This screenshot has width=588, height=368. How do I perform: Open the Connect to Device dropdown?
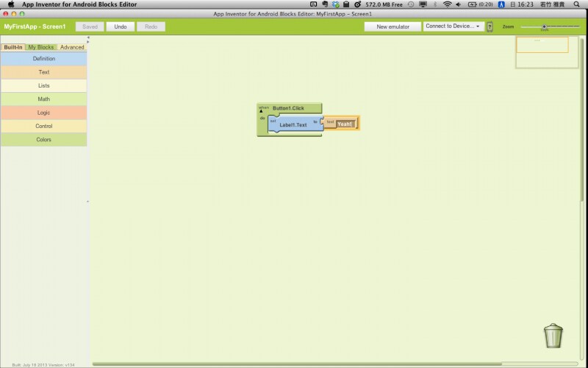(453, 26)
